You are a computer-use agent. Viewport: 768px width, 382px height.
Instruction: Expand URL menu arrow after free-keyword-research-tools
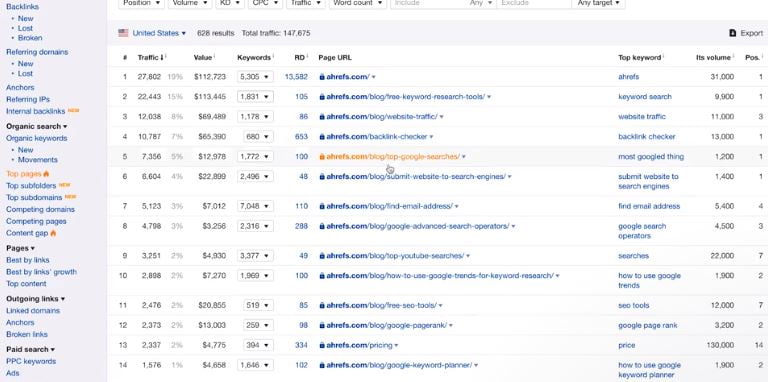(x=489, y=97)
